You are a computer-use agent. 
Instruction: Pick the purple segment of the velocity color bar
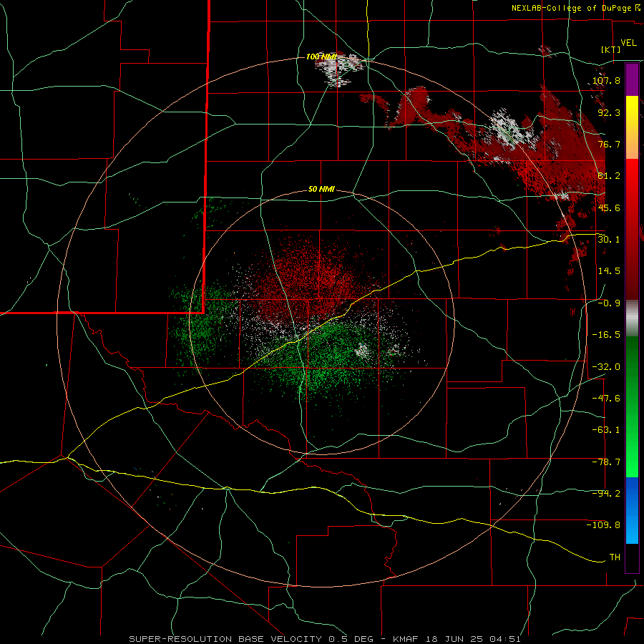click(632, 79)
